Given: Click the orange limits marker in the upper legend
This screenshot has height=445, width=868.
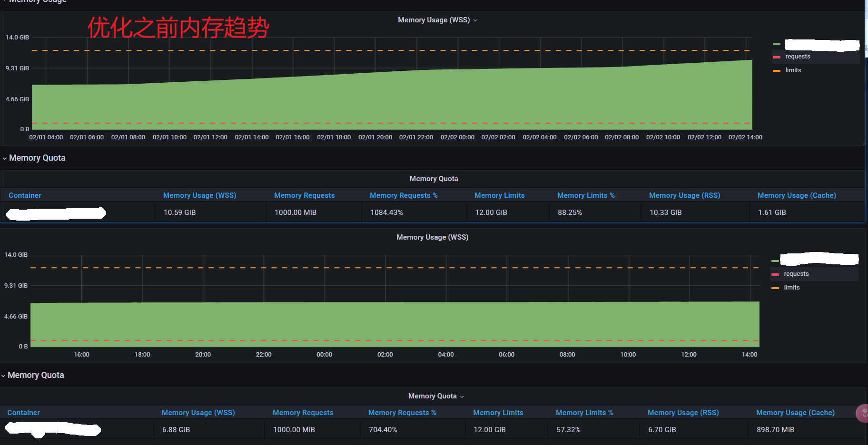Looking at the screenshot, I should [777, 71].
